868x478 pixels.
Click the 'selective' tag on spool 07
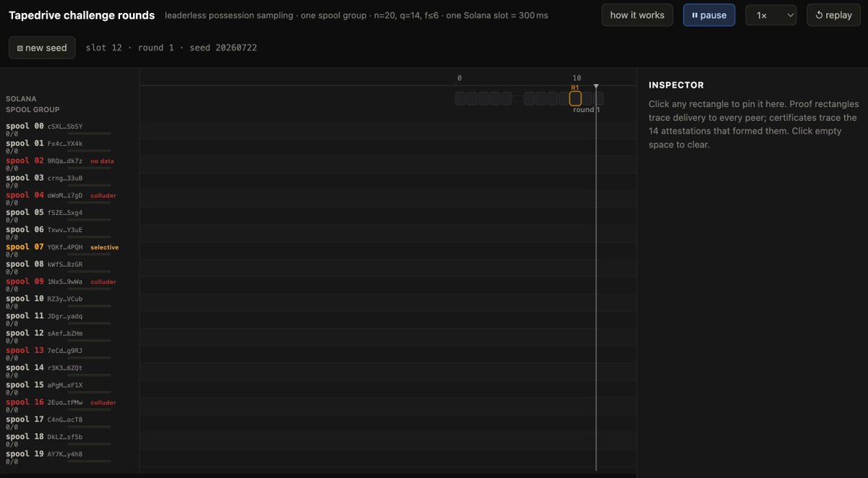click(104, 247)
